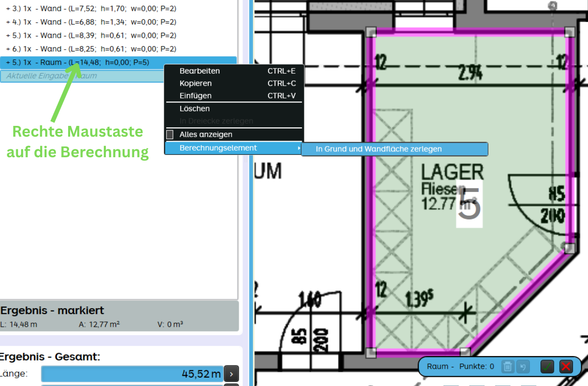Toggle the Alles anzeigen checkbox

tap(170, 134)
